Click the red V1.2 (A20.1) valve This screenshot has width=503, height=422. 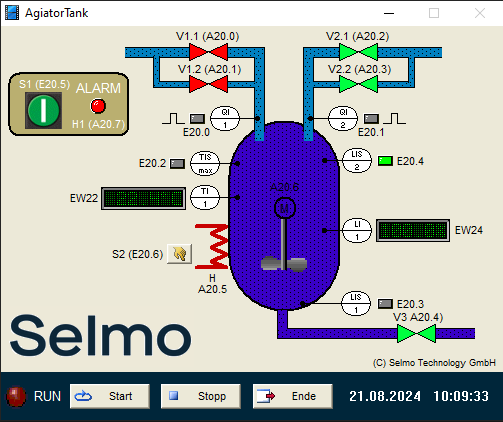pyautogui.click(x=209, y=84)
